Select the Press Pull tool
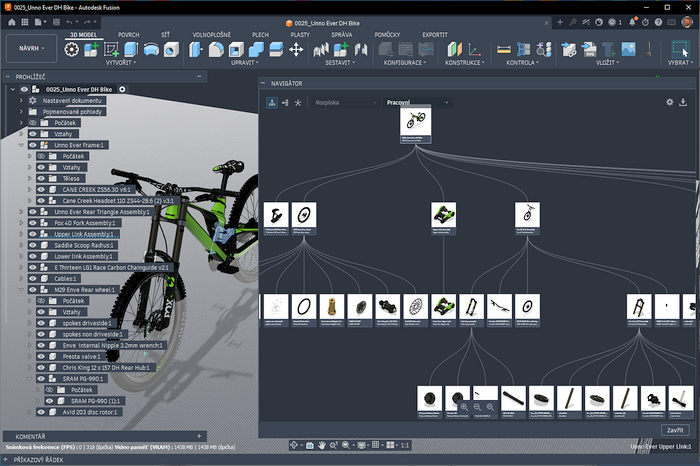This screenshot has height=466, width=700. click(196, 49)
